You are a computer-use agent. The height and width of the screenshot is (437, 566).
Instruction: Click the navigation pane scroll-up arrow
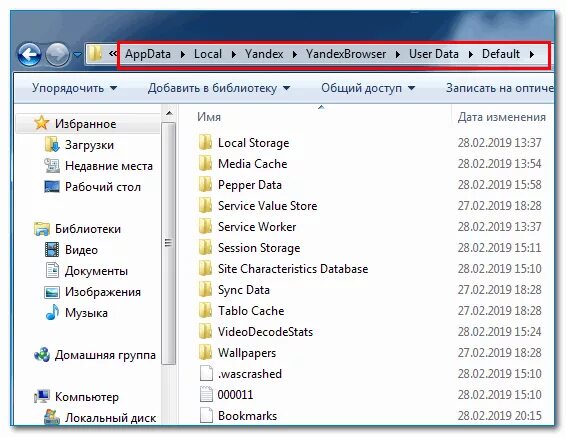[x=169, y=113]
